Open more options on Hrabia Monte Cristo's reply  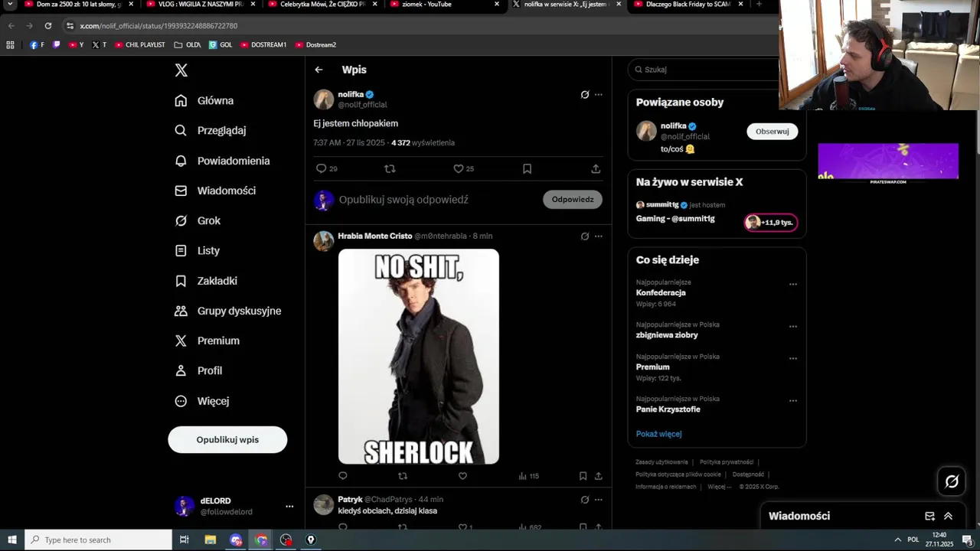pos(599,236)
